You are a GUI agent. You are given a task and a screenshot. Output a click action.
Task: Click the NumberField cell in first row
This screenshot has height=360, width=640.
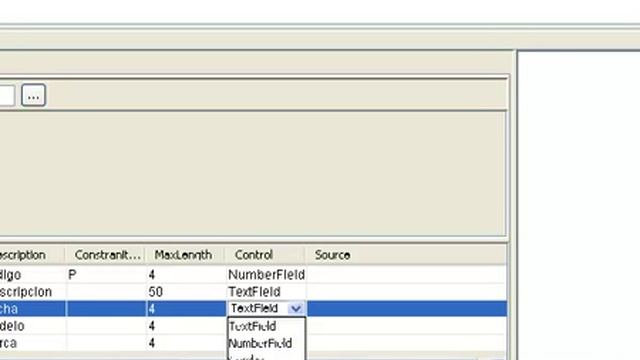266,275
